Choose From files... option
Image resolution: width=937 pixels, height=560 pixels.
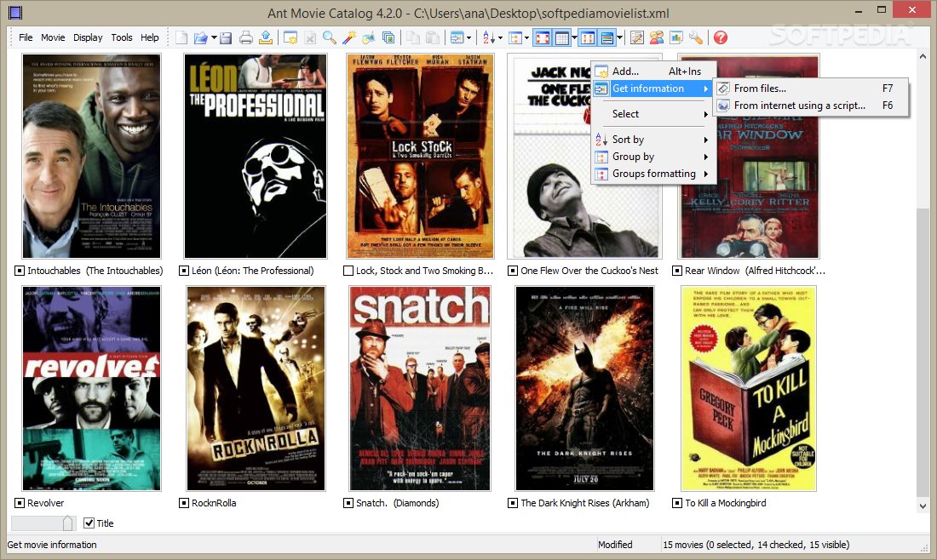tap(810, 89)
